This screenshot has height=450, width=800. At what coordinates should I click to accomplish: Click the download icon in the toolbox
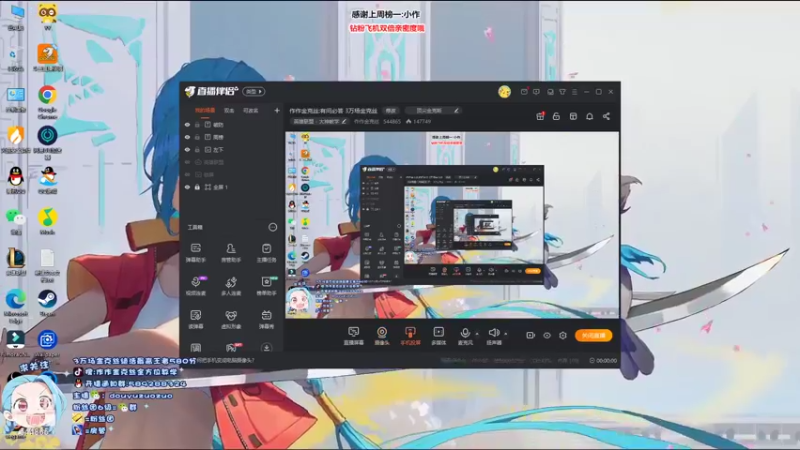pyautogui.click(x=266, y=348)
